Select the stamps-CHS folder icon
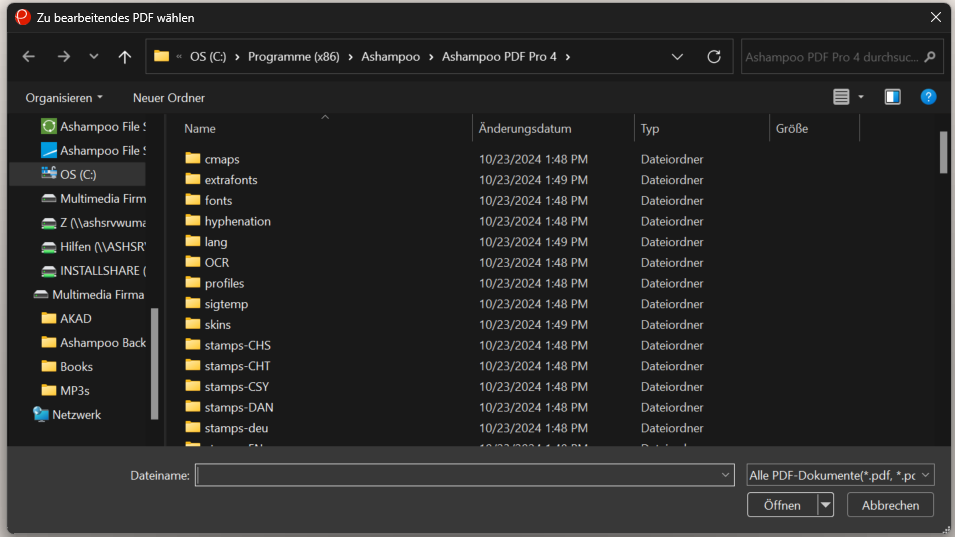Image resolution: width=955 pixels, height=537 pixels. coord(192,345)
